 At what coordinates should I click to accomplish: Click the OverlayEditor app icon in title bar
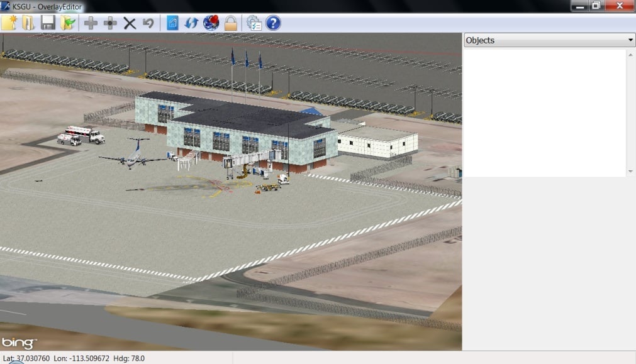5,6
